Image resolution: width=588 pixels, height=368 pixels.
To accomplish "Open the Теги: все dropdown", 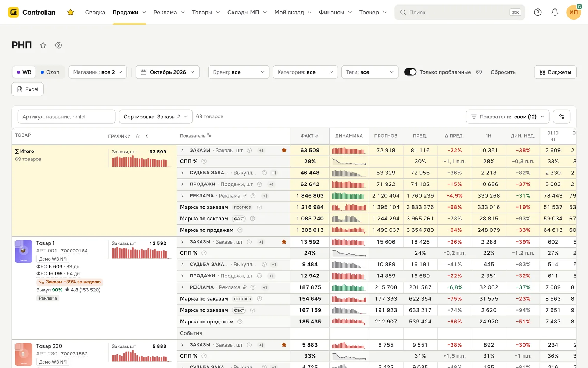I will click(370, 72).
